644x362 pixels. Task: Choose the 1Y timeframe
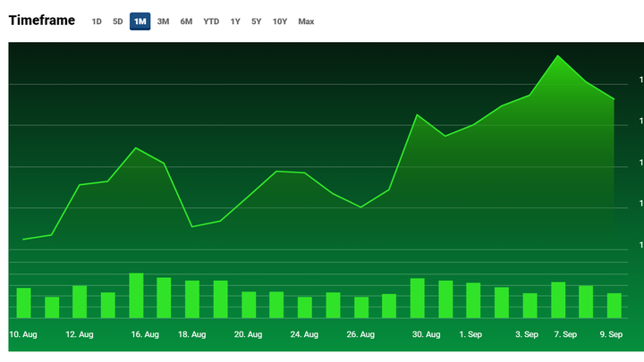click(x=235, y=21)
